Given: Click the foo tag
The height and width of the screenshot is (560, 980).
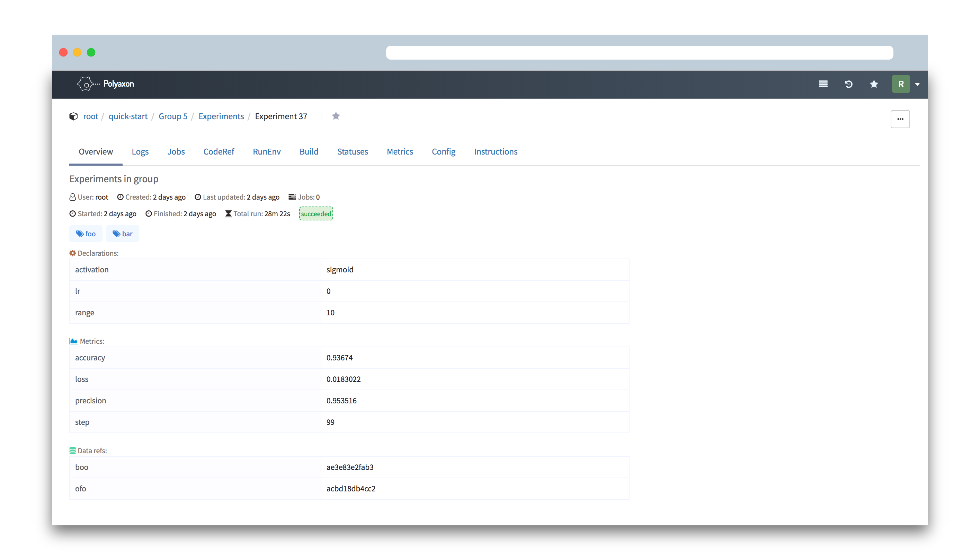Looking at the screenshot, I should point(86,234).
